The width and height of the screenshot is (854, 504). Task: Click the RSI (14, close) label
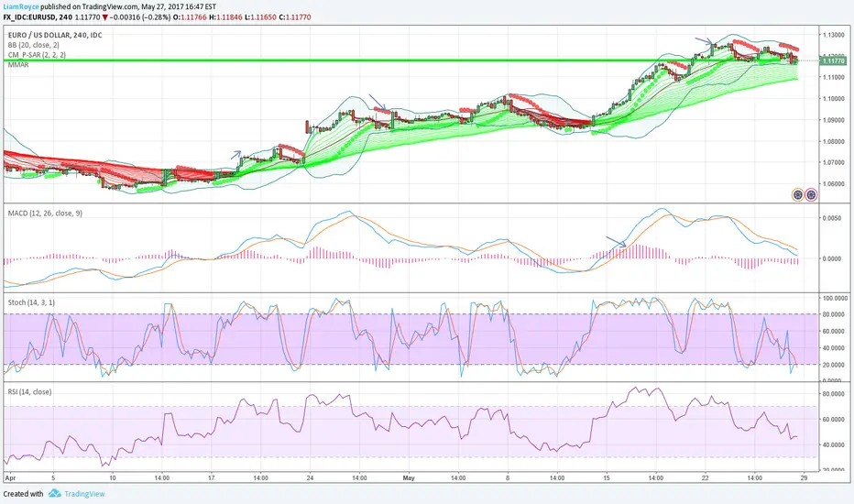coord(29,392)
